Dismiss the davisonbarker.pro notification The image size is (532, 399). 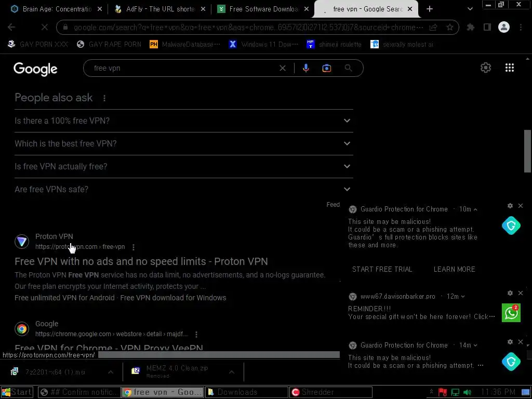coord(521,293)
